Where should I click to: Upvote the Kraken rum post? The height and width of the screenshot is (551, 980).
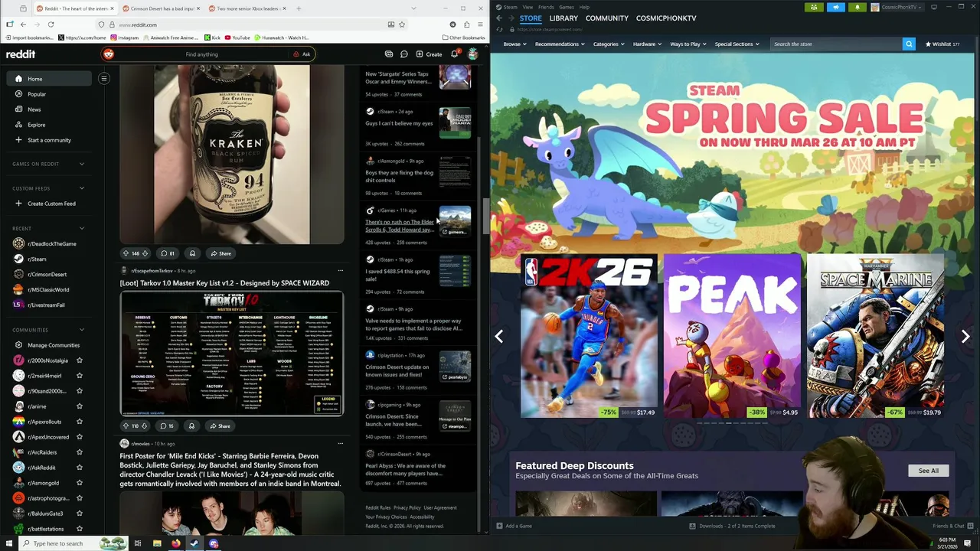[x=126, y=253]
